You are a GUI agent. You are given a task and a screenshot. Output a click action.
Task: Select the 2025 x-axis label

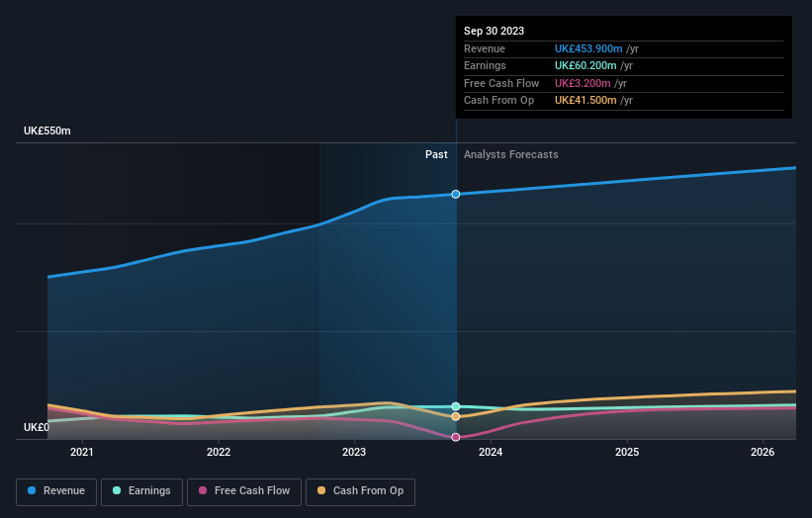(627, 452)
